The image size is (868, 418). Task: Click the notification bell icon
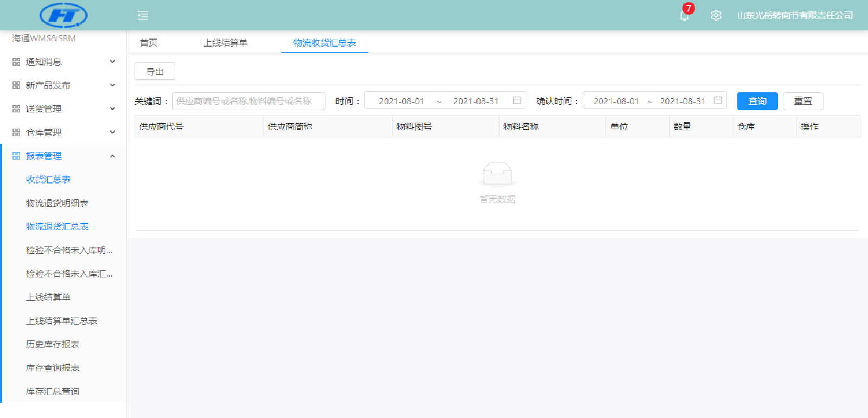click(x=684, y=16)
